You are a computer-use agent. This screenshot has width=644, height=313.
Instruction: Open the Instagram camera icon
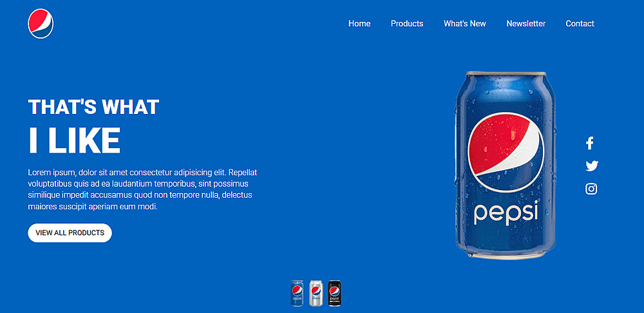591,189
